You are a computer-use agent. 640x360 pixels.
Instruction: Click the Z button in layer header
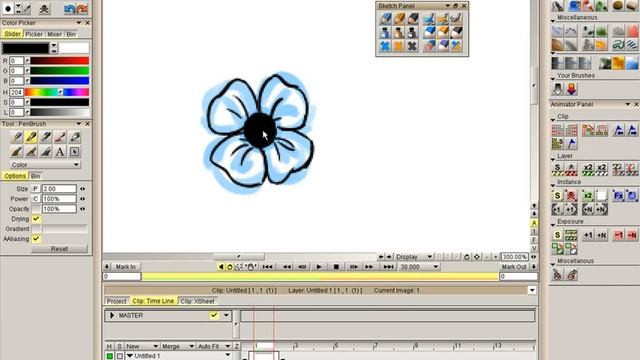tap(236, 346)
